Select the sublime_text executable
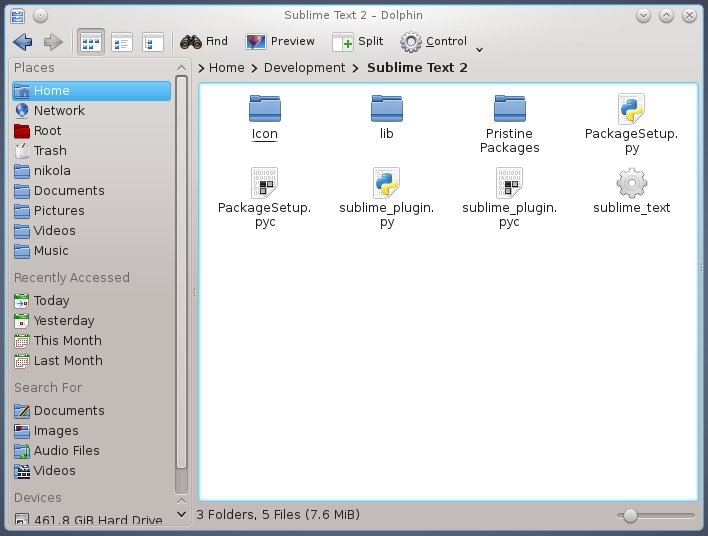The image size is (708, 536). pyautogui.click(x=631, y=191)
